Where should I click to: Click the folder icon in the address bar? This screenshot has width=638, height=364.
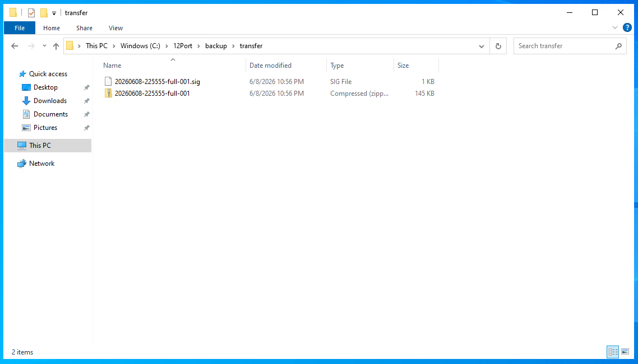pyautogui.click(x=70, y=46)
